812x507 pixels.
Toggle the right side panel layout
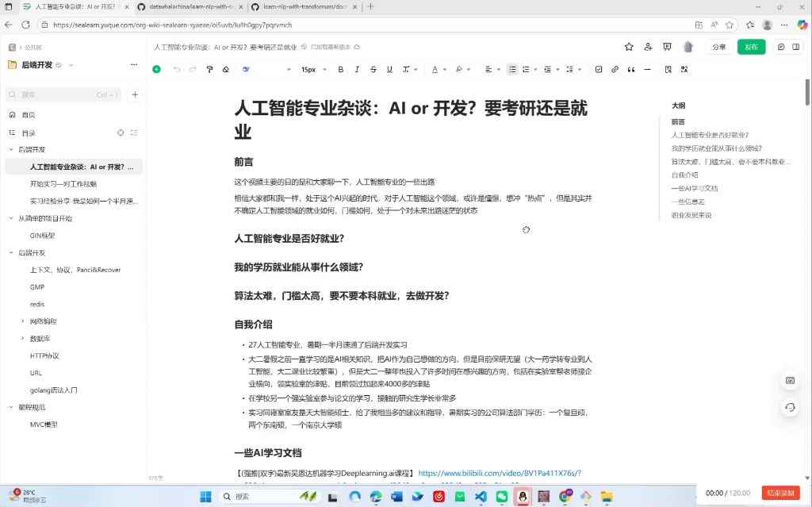pyautogui.click(x=796, y=47)
